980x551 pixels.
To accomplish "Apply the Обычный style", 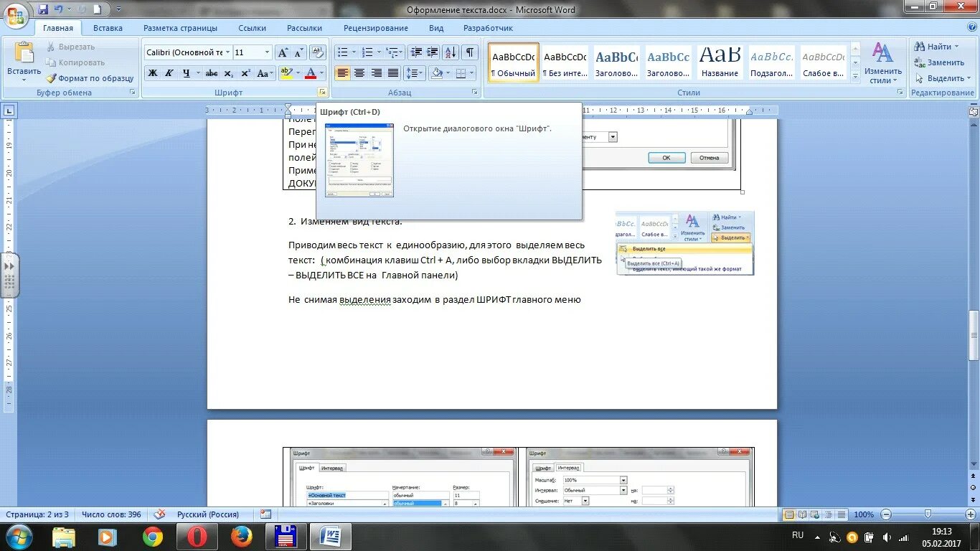I will click(x=514, y=62).
